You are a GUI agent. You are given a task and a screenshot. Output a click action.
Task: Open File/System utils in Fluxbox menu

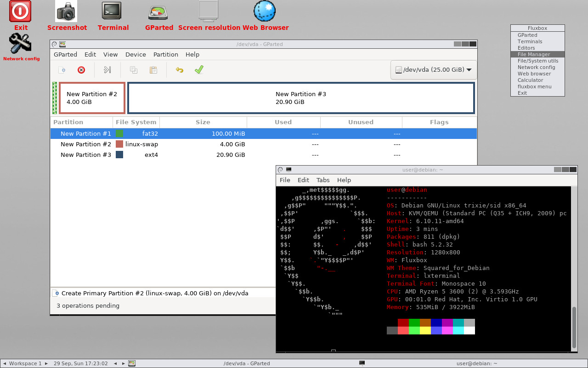tap(537, 61)
